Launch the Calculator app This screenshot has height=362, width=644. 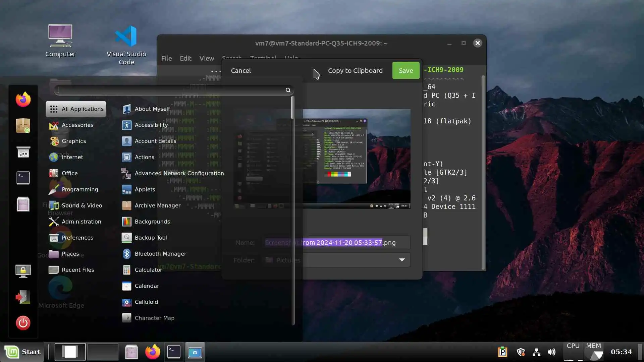[x=148, y=270]
